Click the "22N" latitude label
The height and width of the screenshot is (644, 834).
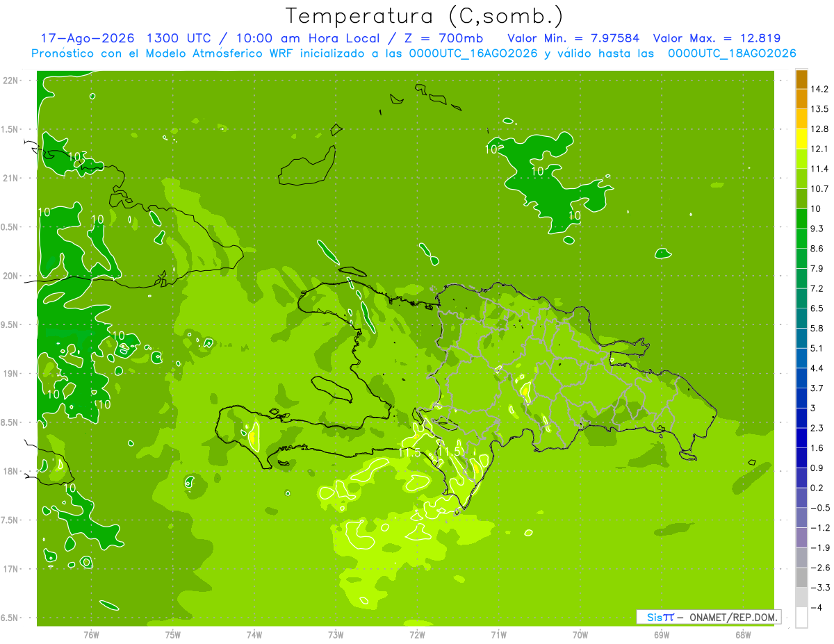[x=10, y=81]
